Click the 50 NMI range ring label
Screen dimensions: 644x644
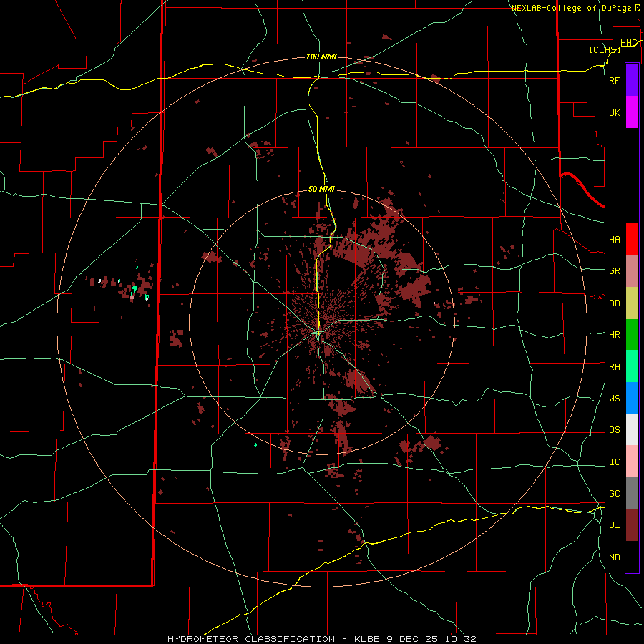(x=321, y=189)
